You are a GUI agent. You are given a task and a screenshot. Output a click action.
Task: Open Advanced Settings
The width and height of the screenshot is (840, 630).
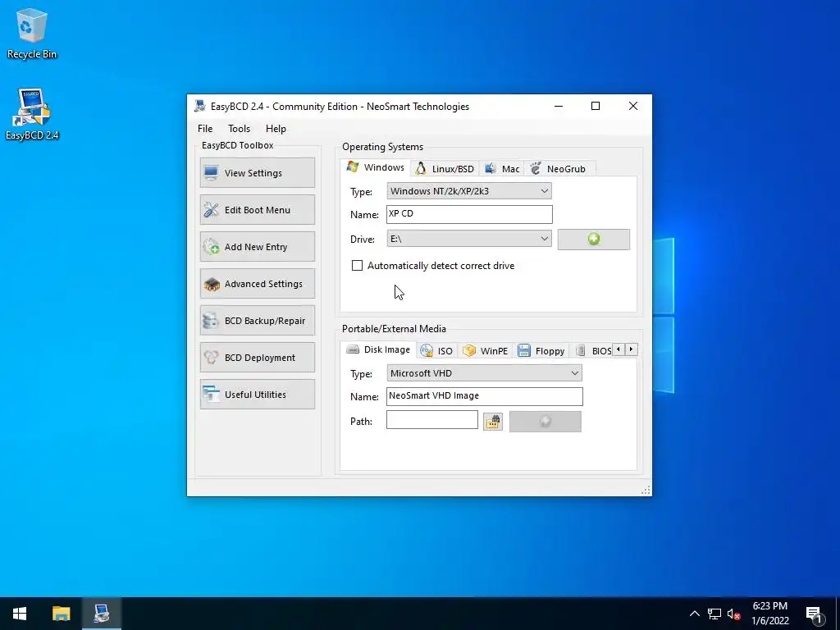(257, 283)
